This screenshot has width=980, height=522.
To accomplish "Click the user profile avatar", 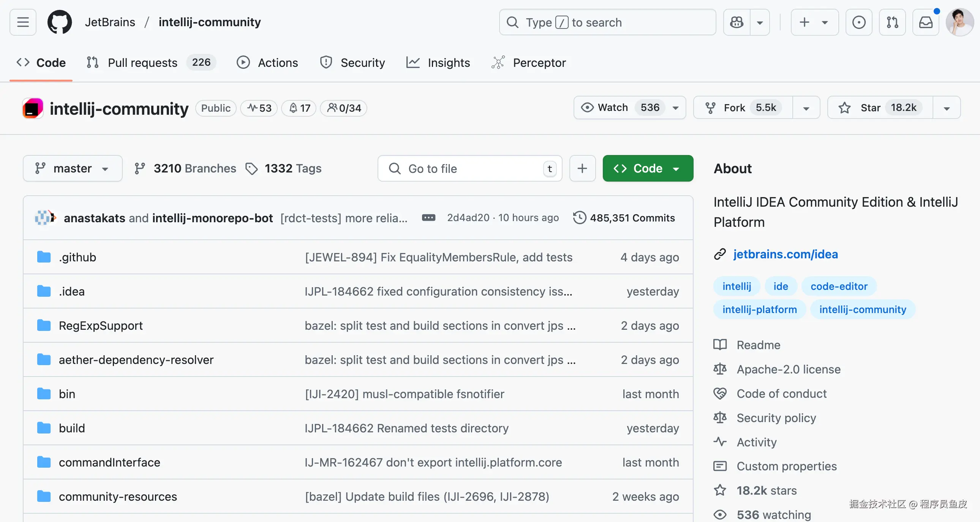I will [x=959, y=22].
